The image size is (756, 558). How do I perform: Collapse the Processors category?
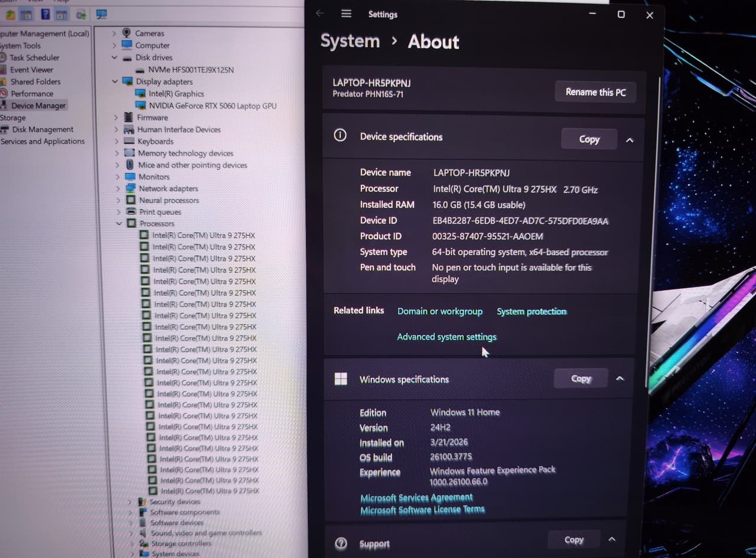[119, 223]
